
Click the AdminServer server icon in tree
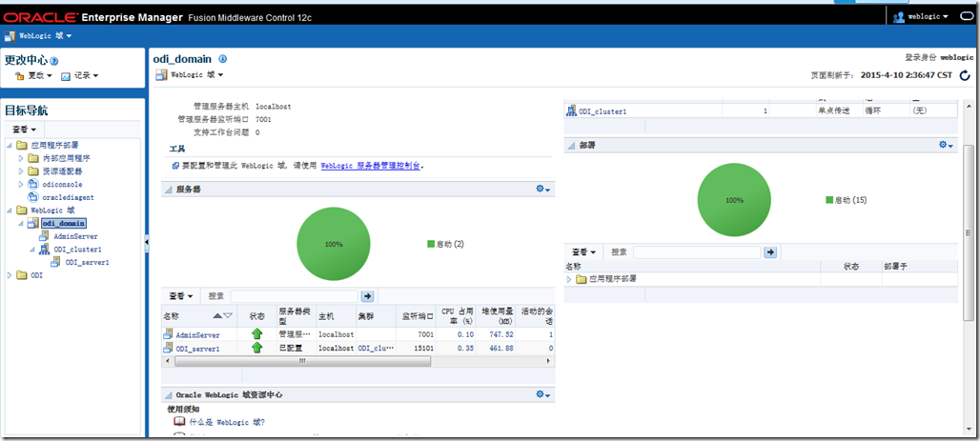click(x=44, y=236)
